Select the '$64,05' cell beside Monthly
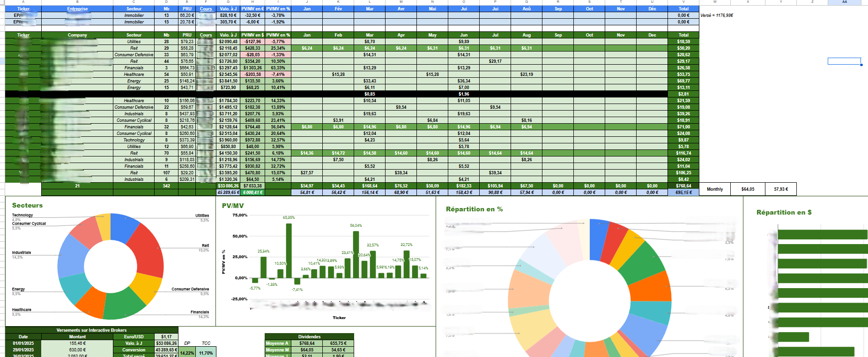 tap(748, 189)
